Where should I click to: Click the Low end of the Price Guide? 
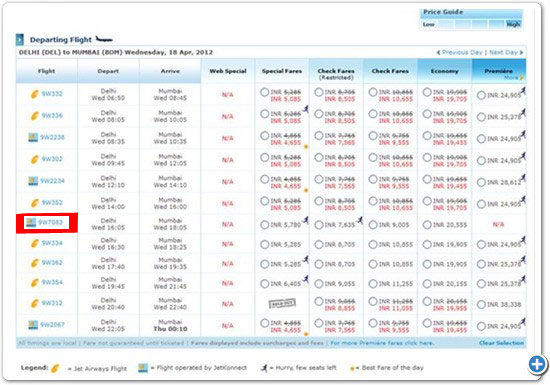tap(429, 25)
